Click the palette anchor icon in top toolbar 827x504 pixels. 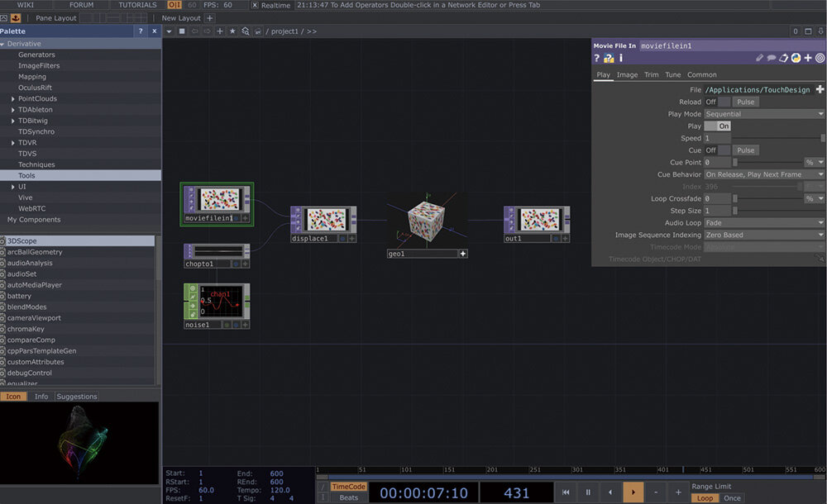[16, 18]
